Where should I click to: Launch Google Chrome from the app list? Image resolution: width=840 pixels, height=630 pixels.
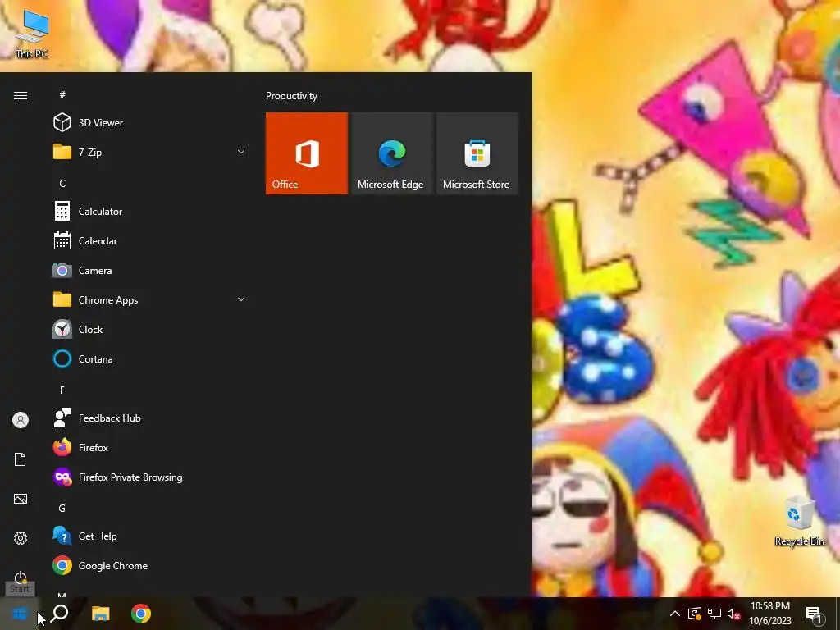[x=150, y=565]
